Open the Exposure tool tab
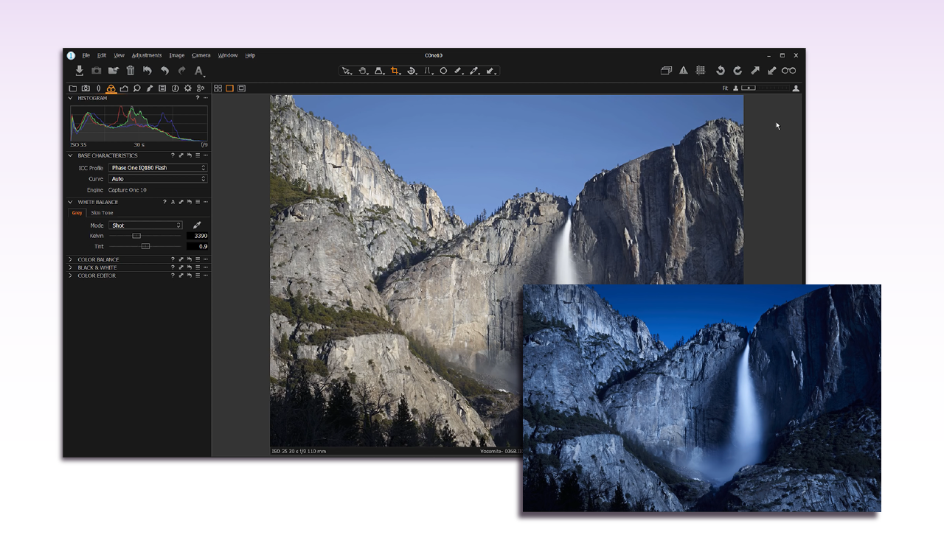Screen dimensions: 944x560 pos(124,88)
